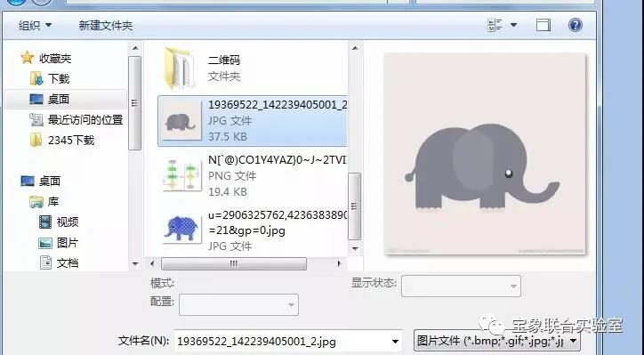Open 最近访问的位置
This screenshot has width=644, height=355.
(76, 119)
